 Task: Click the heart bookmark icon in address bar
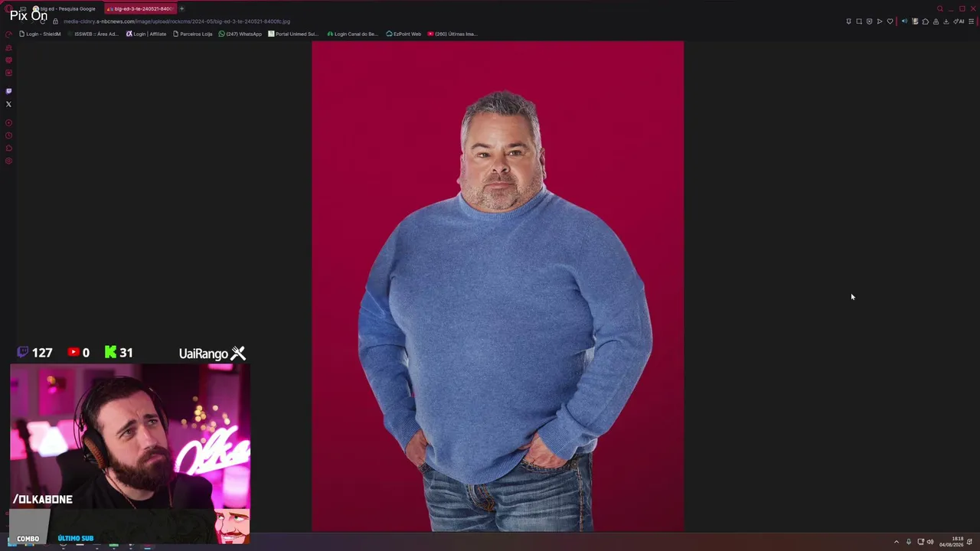tap(890, 21)
